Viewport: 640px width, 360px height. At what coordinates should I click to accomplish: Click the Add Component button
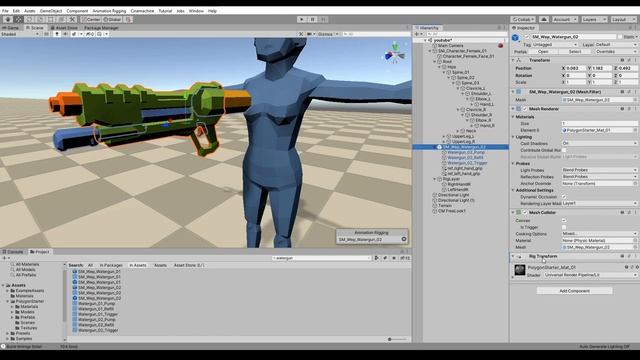click(574, 291)
